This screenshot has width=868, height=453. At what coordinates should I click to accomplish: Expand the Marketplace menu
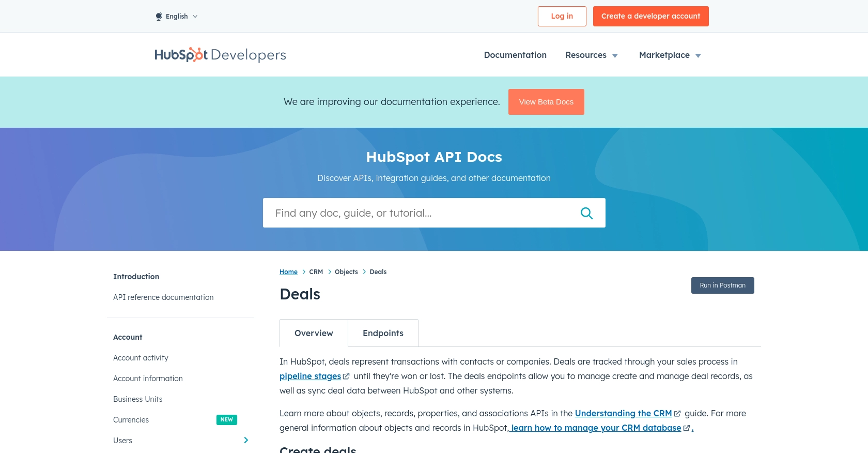click(x=670, y=55)
